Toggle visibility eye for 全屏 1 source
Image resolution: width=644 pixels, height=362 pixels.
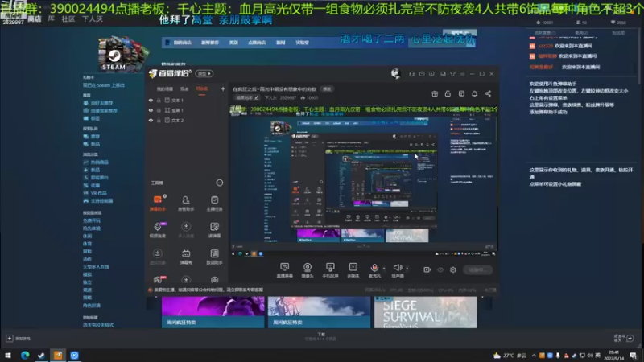[x=151, y=110]
